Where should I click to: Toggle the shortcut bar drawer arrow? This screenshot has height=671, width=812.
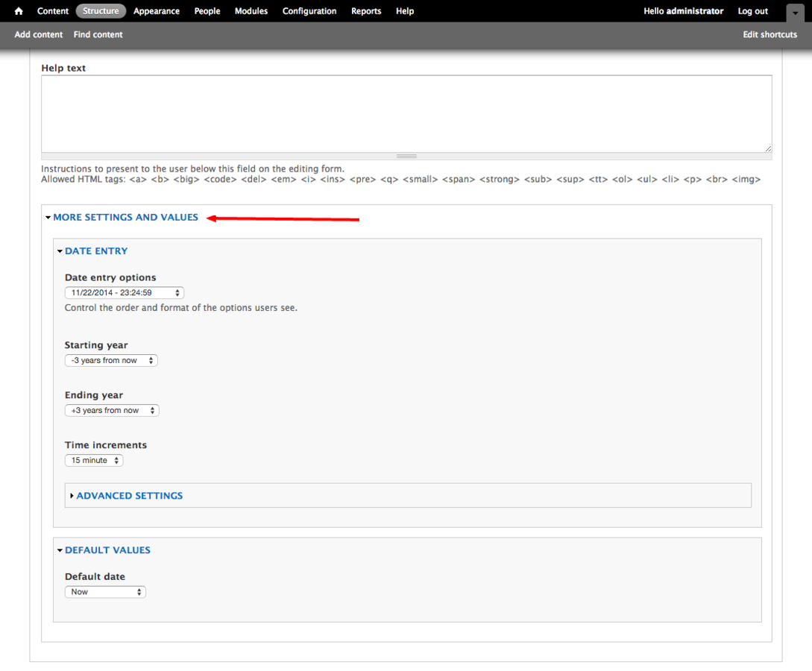pyautogui.click(x=795, y=13)
